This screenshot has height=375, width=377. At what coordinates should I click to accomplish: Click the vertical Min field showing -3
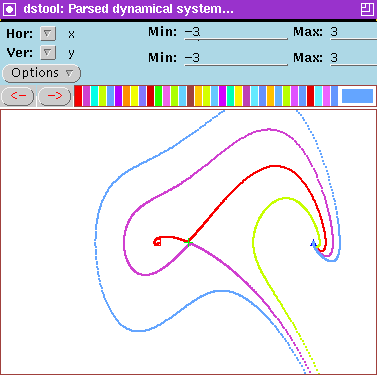click(236, 58)
